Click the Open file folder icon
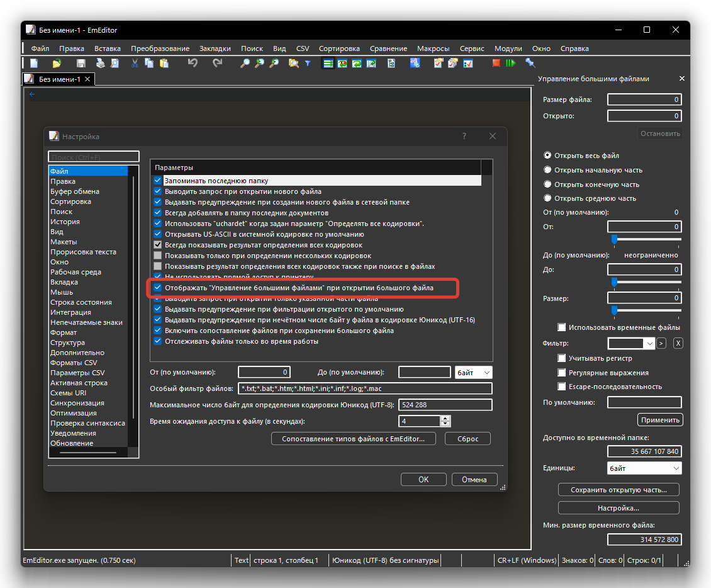This screenshot has height=588, width=711. point(57,64)
